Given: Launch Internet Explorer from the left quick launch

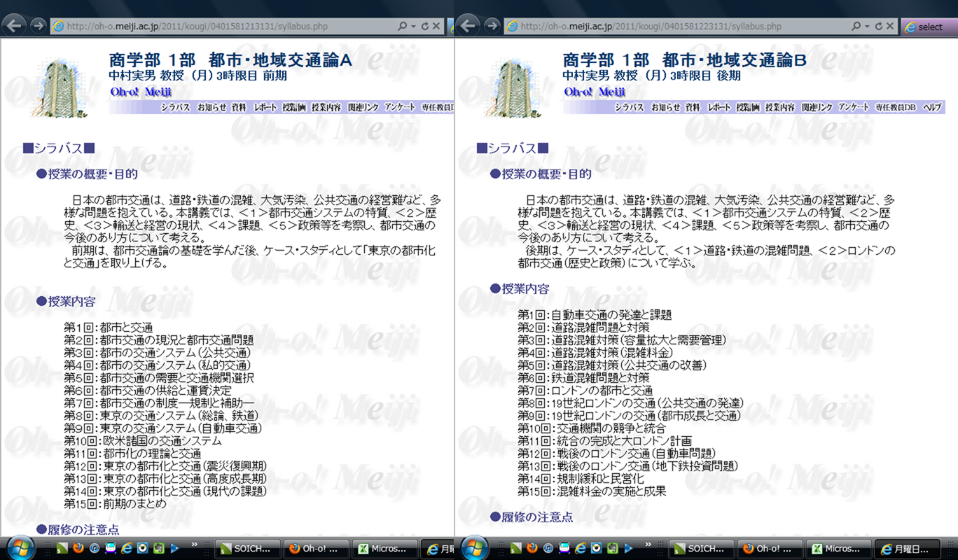Looking at the screenshot, I should 127,548.
